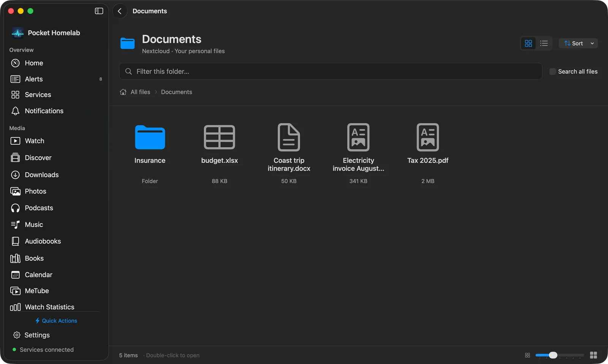
Task: Click the 5 items status text
Action: pyautogui.click(x=128, y=355)
